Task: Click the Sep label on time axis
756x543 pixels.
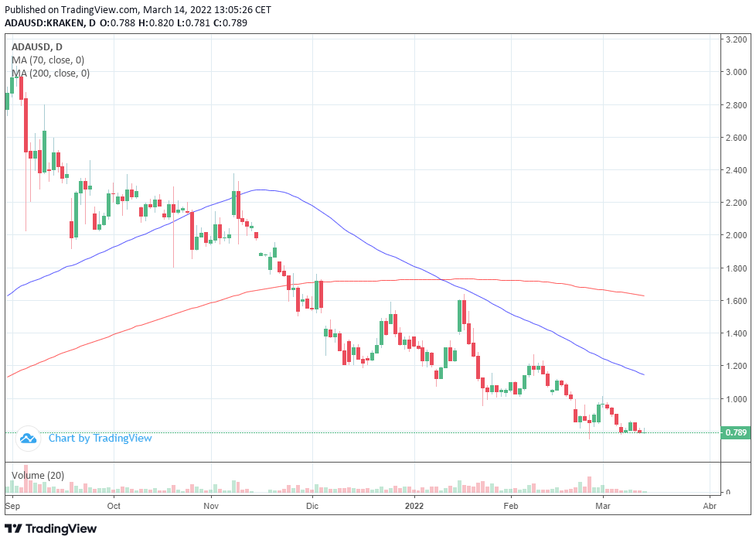Action: tap(12, 506)
